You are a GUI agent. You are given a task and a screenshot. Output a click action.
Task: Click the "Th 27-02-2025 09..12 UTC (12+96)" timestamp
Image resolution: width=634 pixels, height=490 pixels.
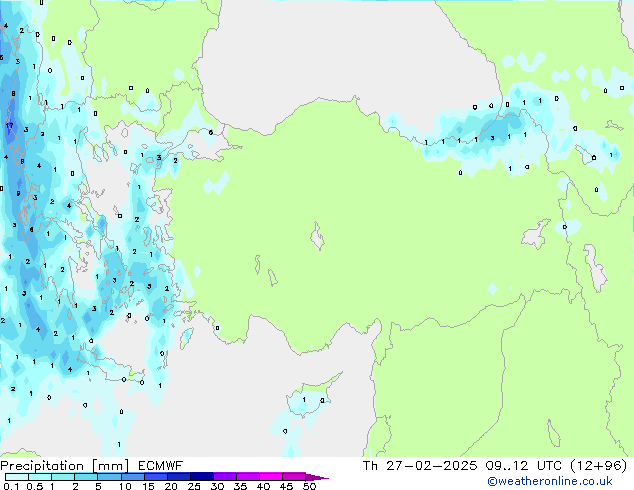tap(495, 466)
